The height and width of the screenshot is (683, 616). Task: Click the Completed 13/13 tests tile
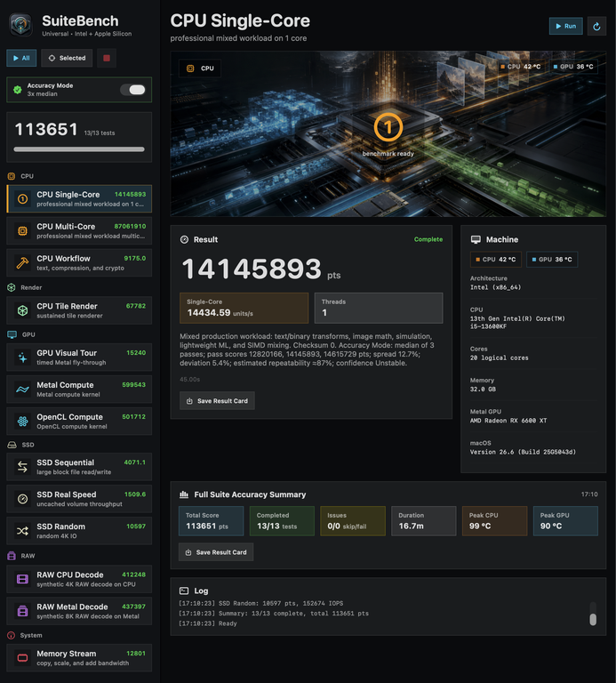pyautogui.click(x=282, y=521)
